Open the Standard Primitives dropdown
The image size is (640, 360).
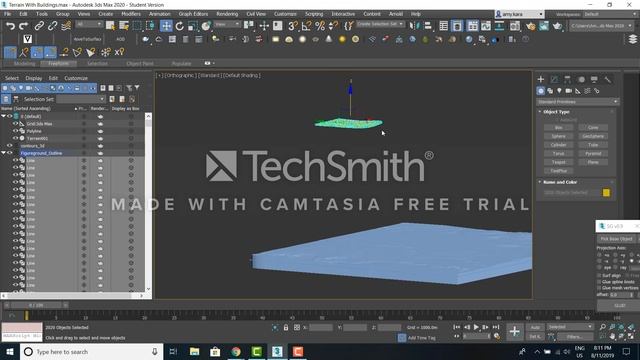[x=578, y=102]
